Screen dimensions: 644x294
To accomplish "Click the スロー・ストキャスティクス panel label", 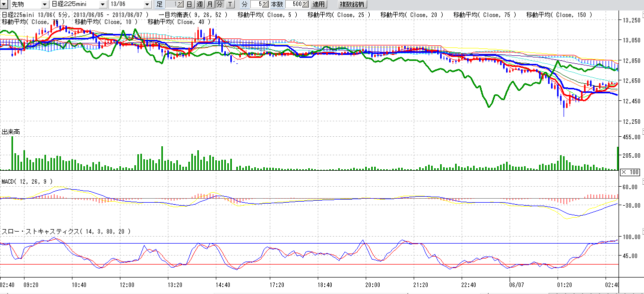I will 66,232.
